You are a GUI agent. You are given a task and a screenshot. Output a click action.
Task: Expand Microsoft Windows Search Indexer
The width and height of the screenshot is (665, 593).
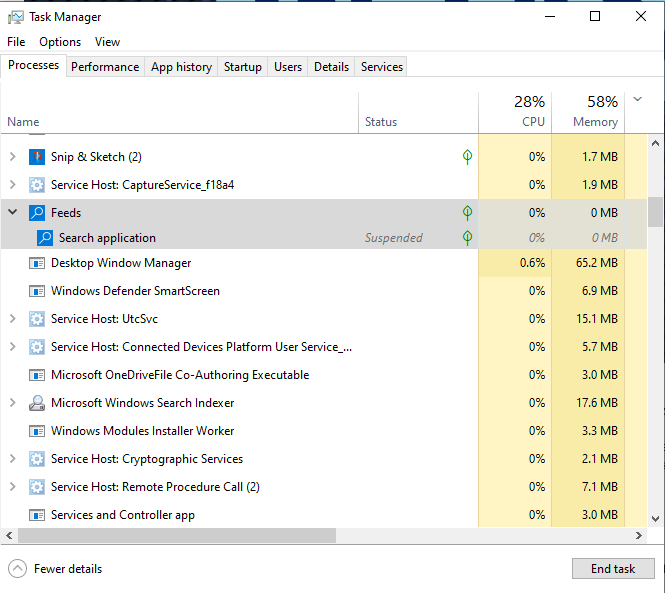pyautogui.click(x=13, y=403)
